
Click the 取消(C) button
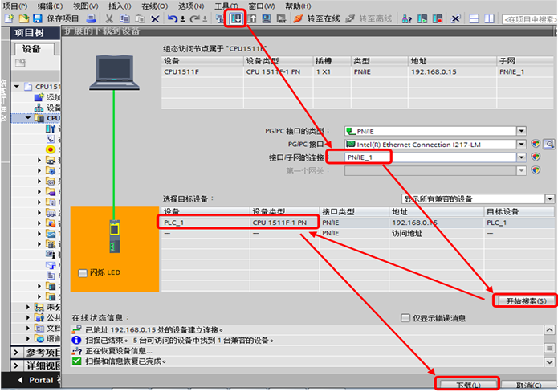(x=528, y=385)
